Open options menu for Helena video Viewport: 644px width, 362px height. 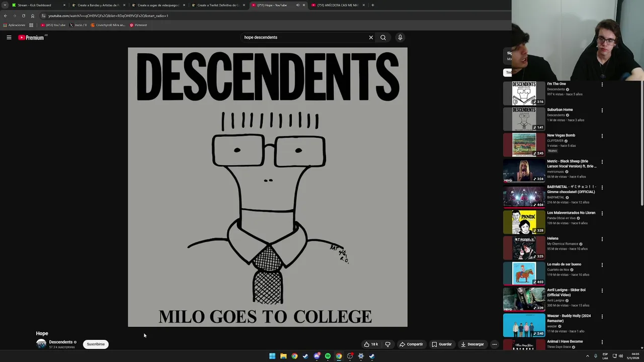(602, 239)
